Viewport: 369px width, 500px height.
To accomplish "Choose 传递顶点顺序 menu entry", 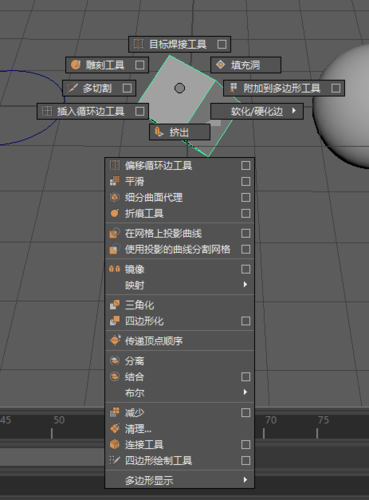I will click(x=180, y=340).
